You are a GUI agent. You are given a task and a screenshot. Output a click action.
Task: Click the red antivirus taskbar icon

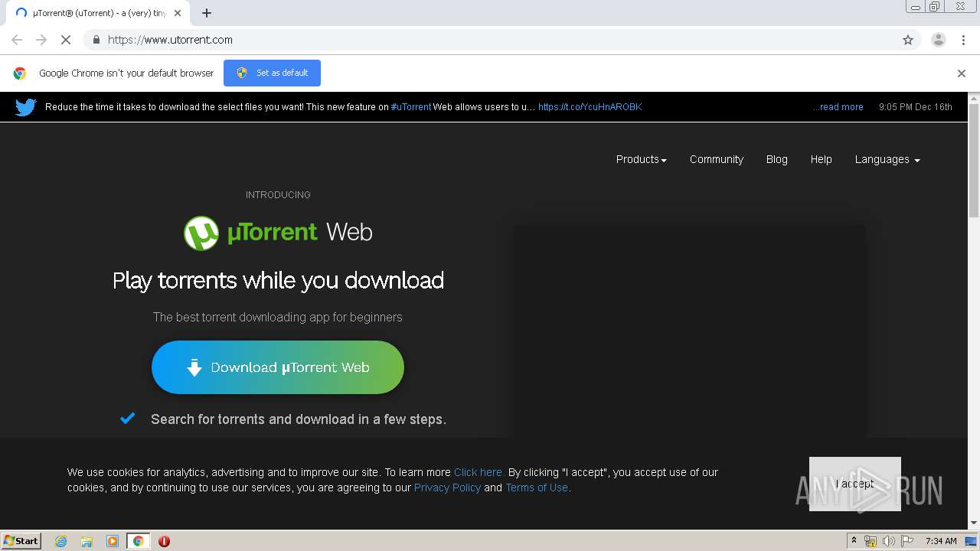coord(164,541)
